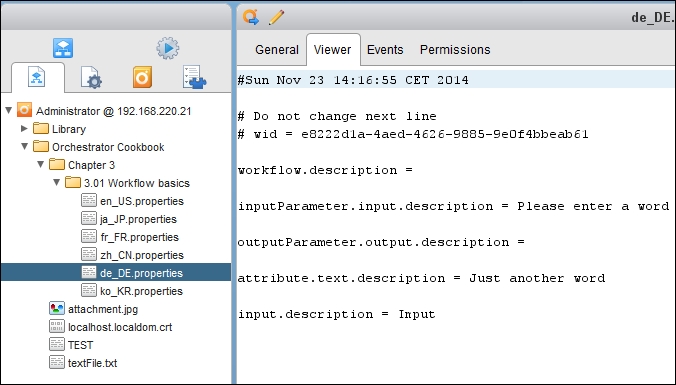The width and height of the screenshot is (676, 385).
Task: Click the pencil edit icon
Action: 276,17
